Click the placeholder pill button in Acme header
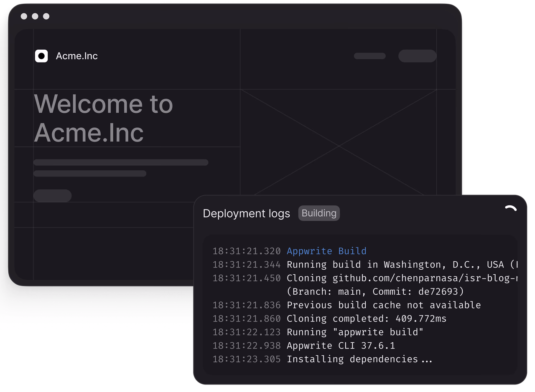 point(418,56)
